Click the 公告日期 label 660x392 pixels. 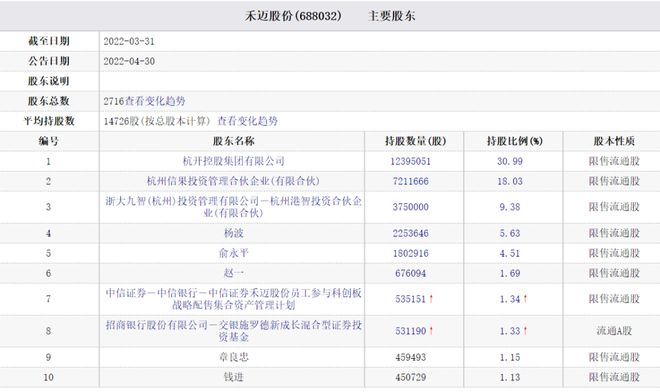[x=48, y=61]
